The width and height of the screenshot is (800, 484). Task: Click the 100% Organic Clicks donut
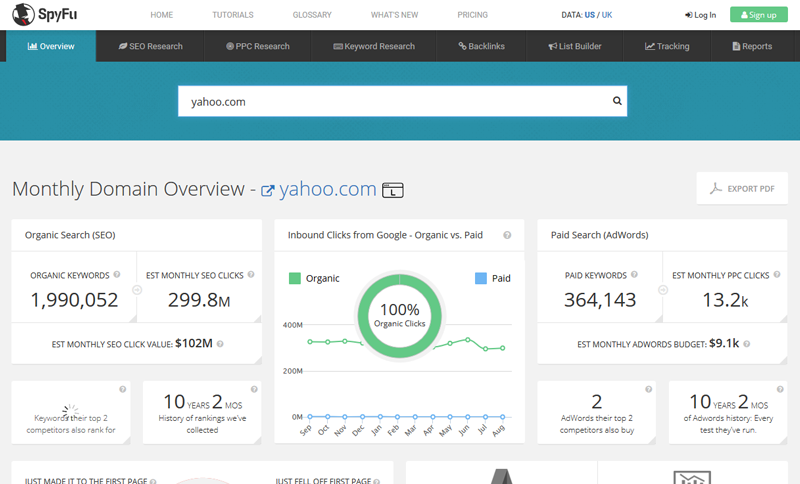399,316
